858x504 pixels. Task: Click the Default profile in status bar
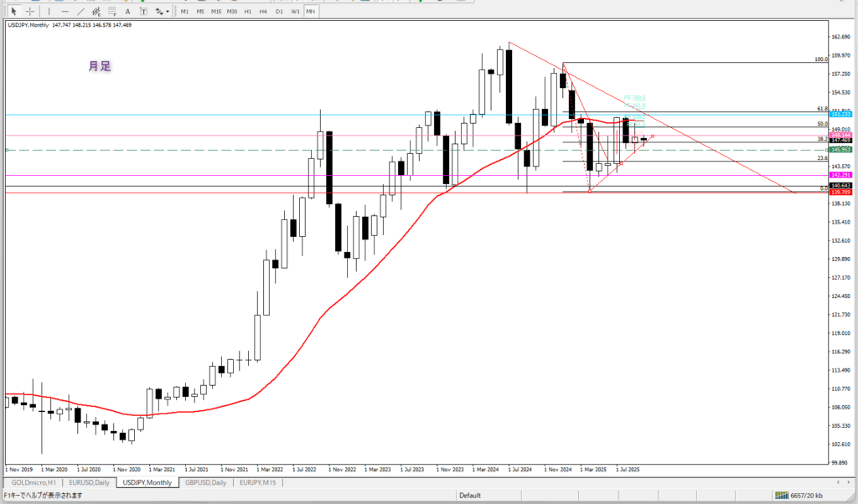coord(469,496)
